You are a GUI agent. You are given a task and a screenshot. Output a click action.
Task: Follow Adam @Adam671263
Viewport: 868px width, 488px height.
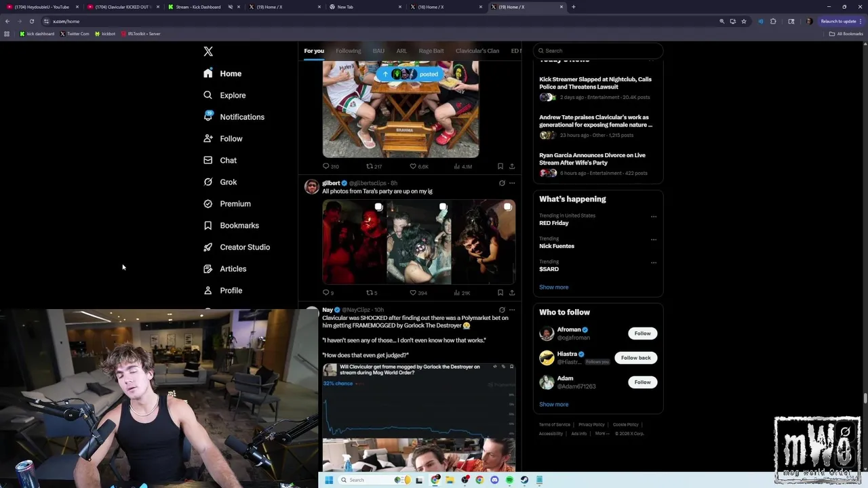click(642, 382)
